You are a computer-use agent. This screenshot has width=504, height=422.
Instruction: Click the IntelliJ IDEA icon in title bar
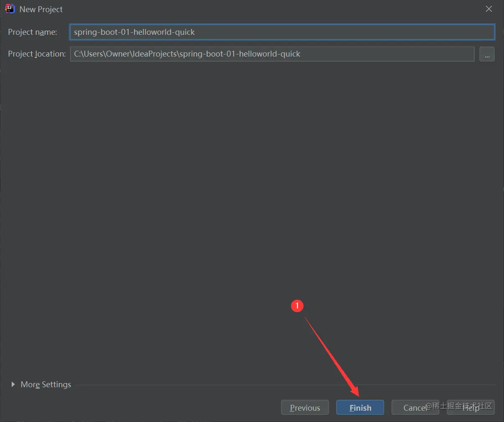10,9
